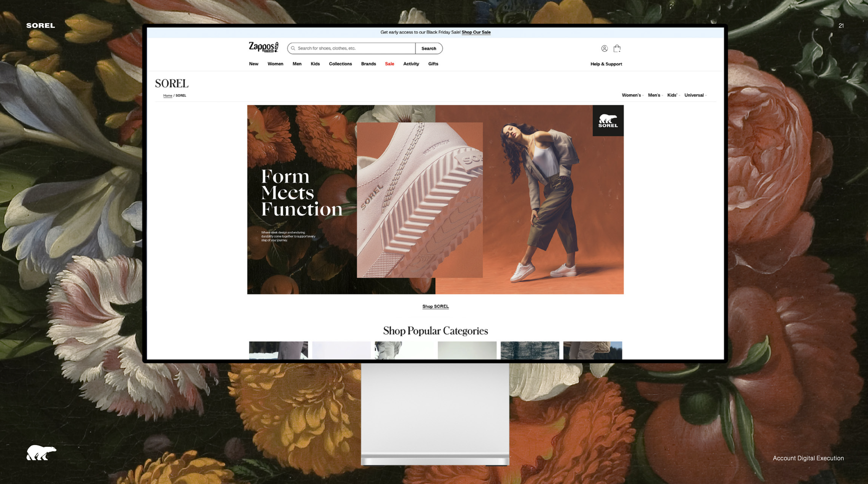Image resolution: width=868 pixels, height=484 pixels.
Task: Open the Collections navigation menu
Action: (x=340, y=64)
